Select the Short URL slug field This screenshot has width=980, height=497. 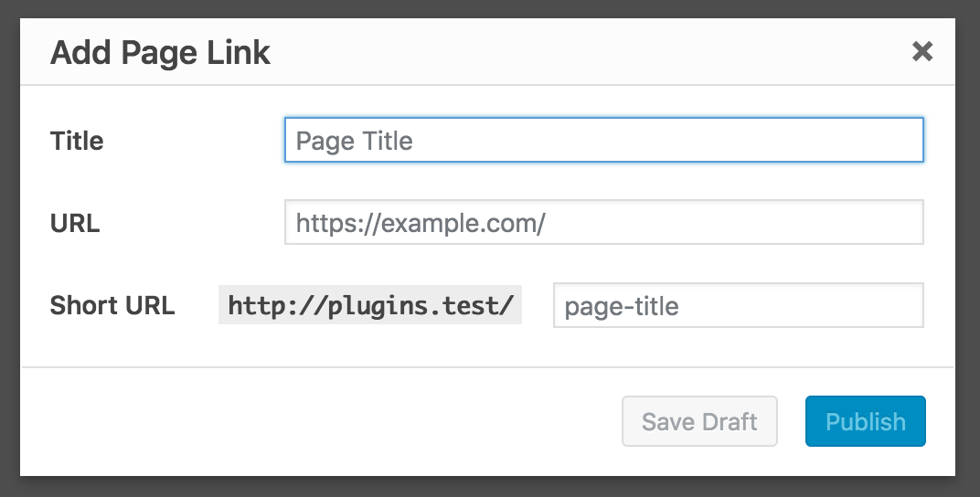tap(738, 305)
